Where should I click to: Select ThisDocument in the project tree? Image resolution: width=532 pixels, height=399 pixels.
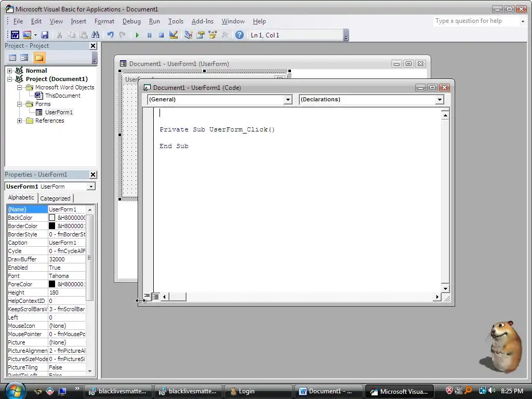click(x=62, y=96)
